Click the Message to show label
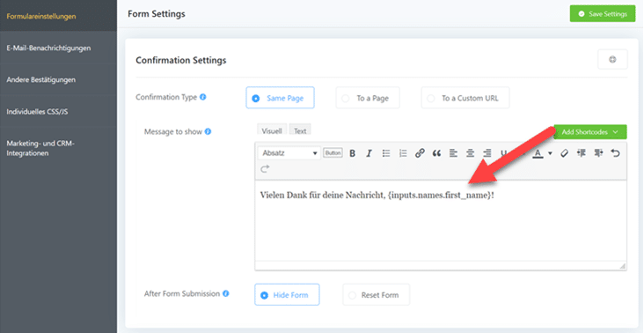The height and width of the screenshot is (333, 644). (173, 131)
